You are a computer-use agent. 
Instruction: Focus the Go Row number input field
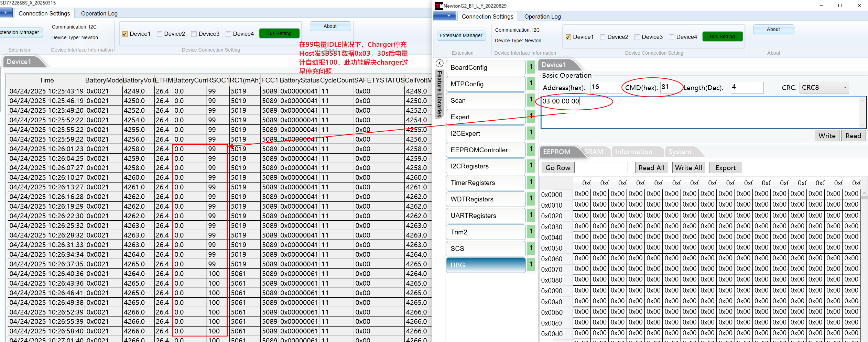603,168
